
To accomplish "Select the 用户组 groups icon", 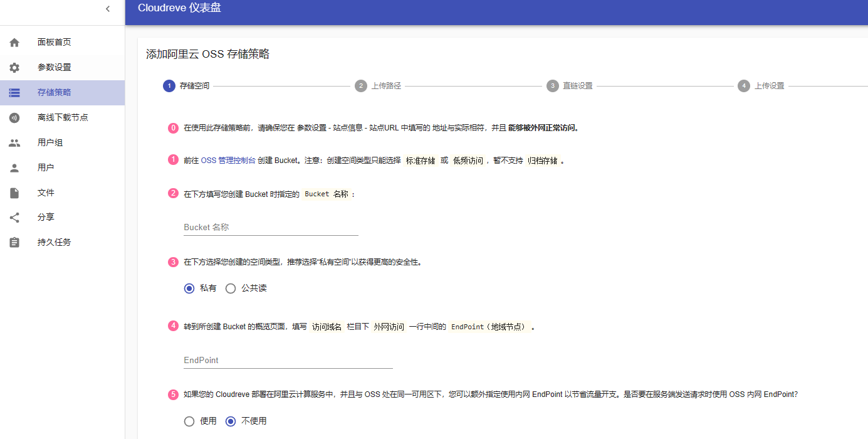I will click(14, 142).
